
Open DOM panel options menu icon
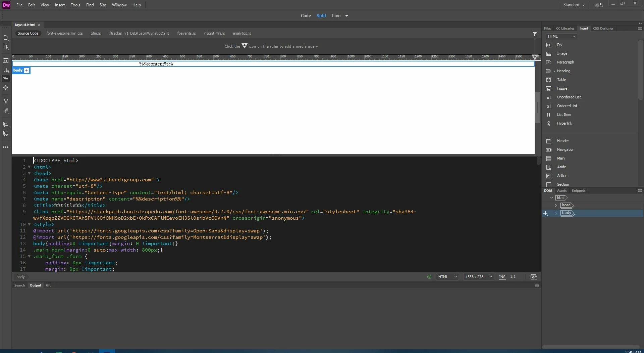640,191
